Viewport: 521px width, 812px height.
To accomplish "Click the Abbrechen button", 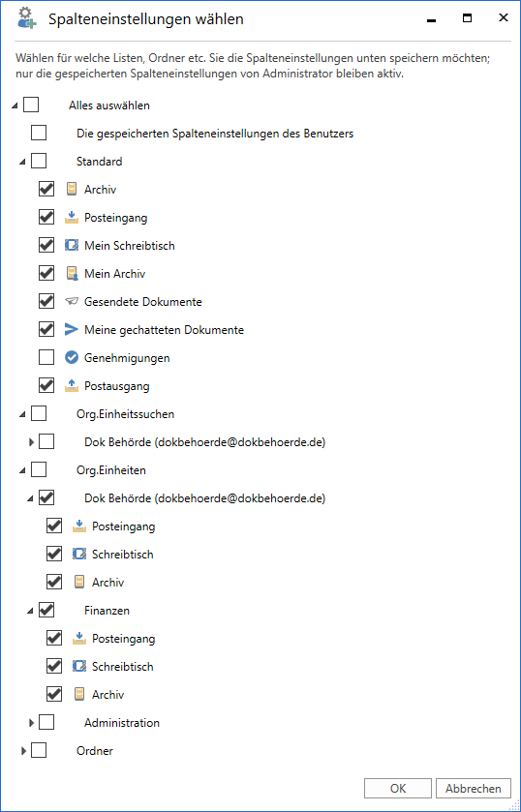I will [474, 789].
